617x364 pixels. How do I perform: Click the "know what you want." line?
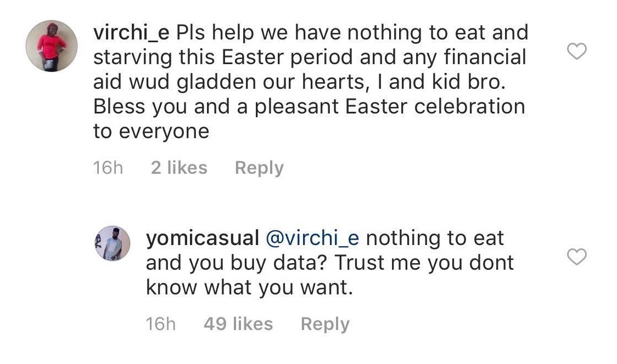pos(249,288)
